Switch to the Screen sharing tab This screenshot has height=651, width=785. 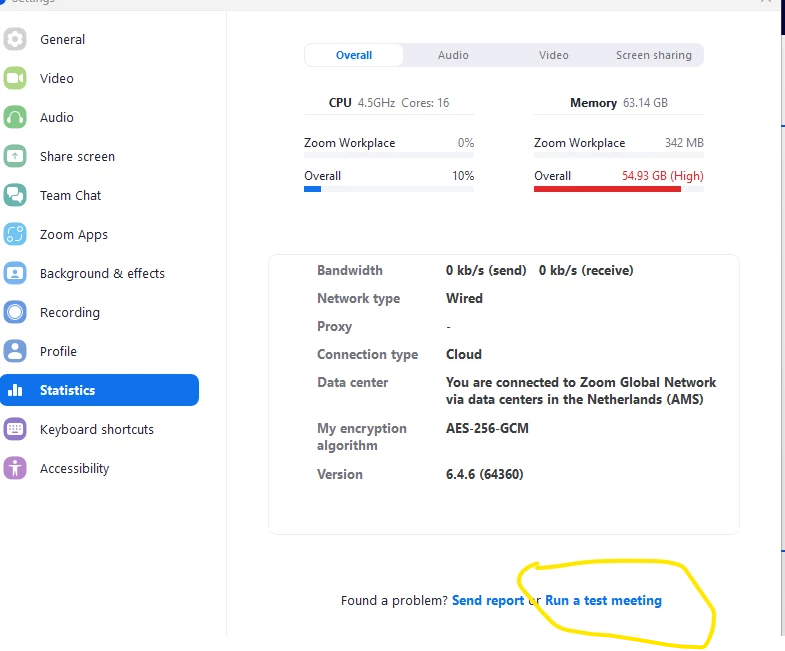point(653,55)
